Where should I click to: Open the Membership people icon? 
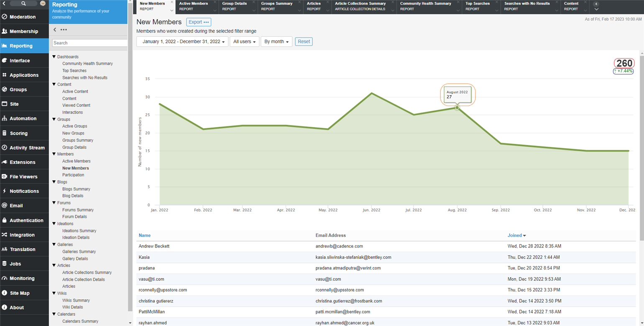point(5,31)
